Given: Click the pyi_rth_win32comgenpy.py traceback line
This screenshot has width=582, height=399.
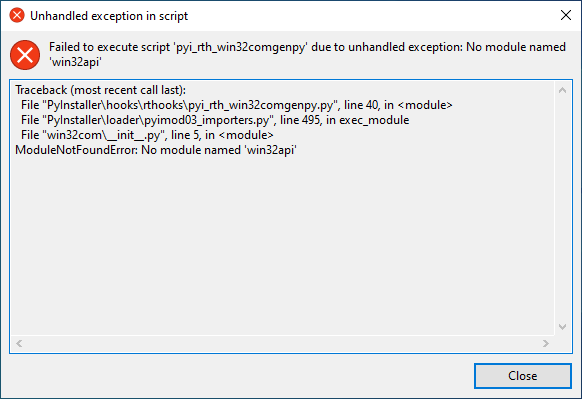Looking at the screenshot, I should pyautogui.click(x=237, y=105).
